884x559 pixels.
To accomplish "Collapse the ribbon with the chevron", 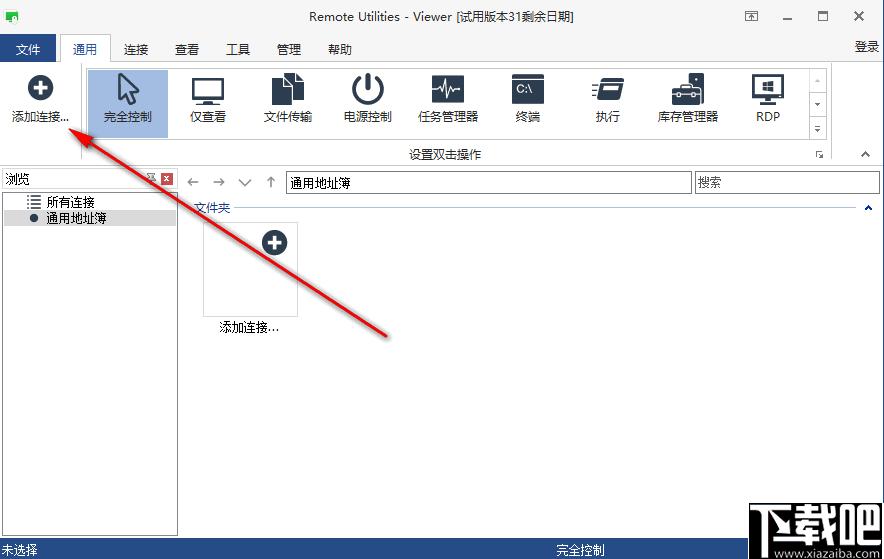I will pyautogui.click(x=865, y=154).
